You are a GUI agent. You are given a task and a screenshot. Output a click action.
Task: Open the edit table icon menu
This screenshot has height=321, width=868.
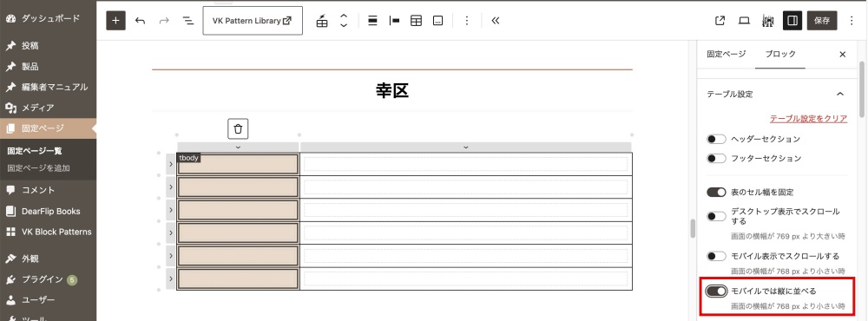416,21
